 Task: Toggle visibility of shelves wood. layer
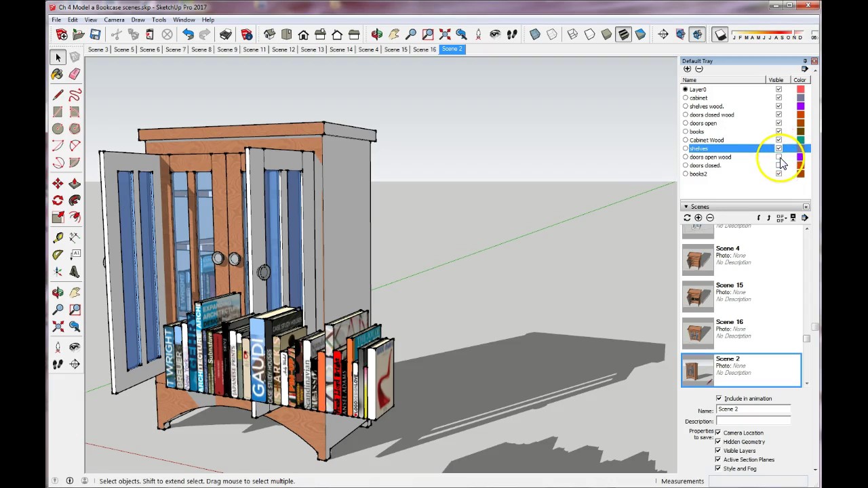point(778,106)
